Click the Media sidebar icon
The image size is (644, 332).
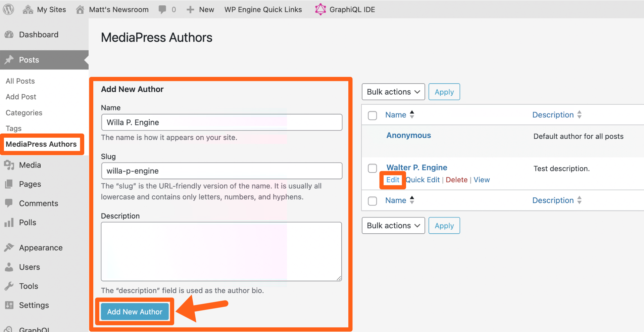pos(9,165)
